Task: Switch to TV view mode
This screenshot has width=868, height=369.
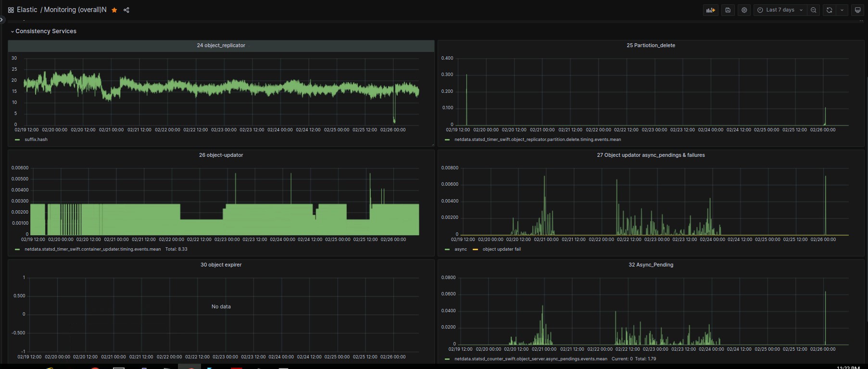Action: 857,10
